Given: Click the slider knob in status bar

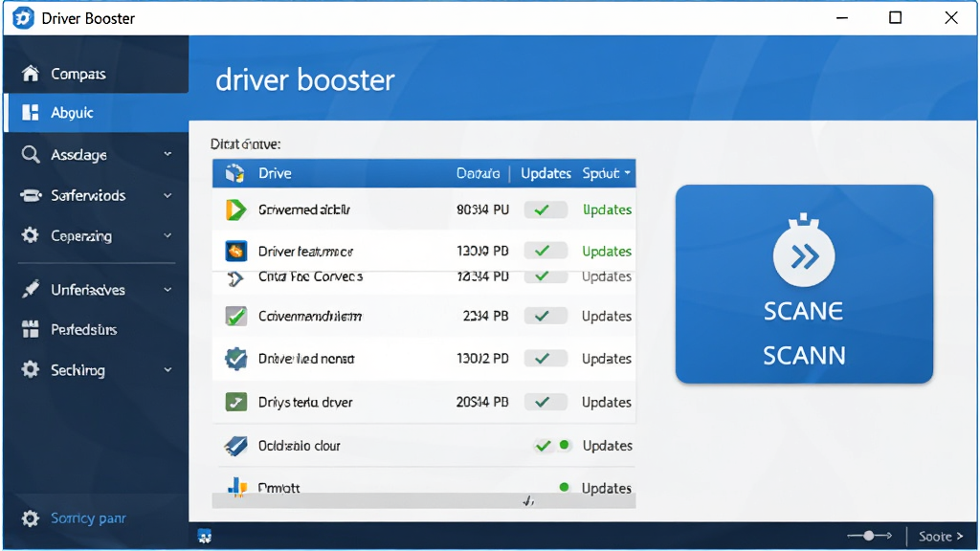Looking at the screenshot, I should pos(869,536).
